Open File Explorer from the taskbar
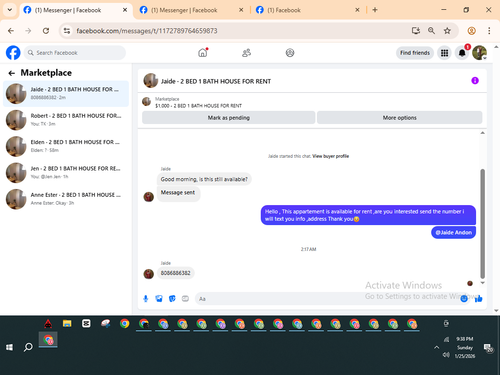This screenshot has height=375, width=500. pos(67,323)
